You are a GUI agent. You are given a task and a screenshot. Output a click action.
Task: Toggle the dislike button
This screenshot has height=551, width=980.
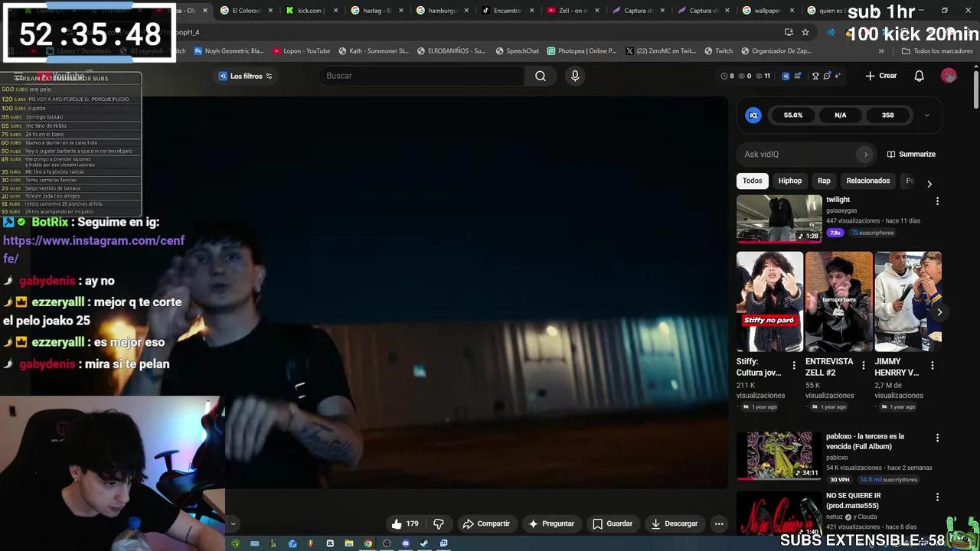point(438,523)
